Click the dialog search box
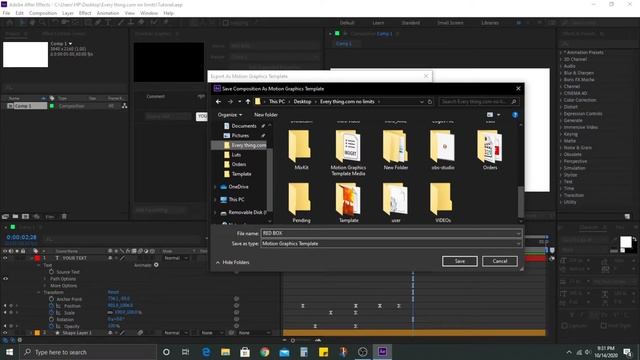Screen dimensions: 640x360 [x=478, y=102]
